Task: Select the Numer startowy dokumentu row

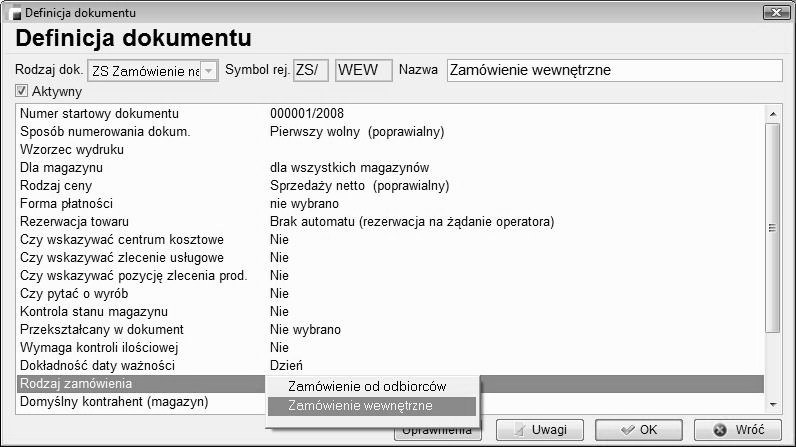Action: [x=390, y=114]
